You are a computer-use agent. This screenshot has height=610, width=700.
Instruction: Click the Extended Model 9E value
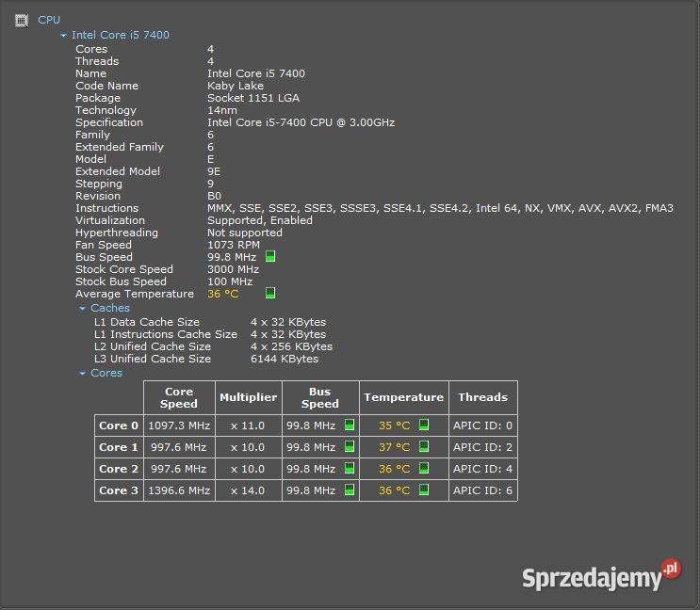[214, 171]
